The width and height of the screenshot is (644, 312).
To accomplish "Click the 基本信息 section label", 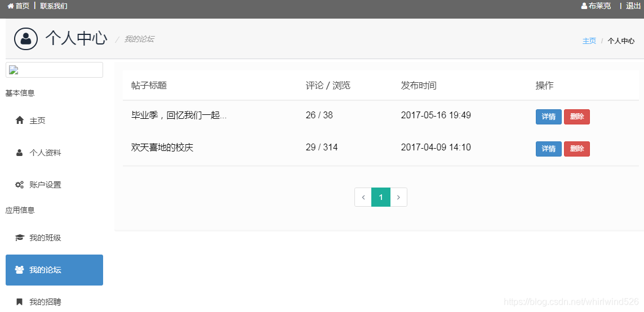I will tap(20, 93).
